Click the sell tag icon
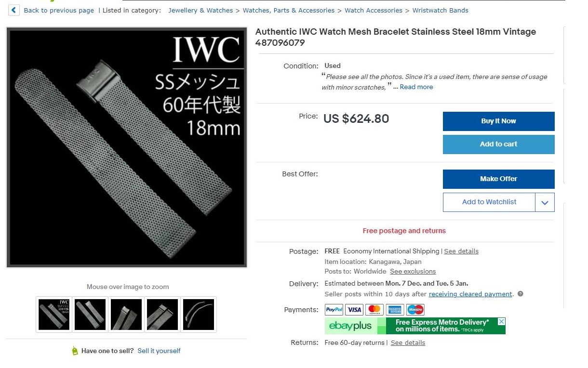The width and height of the screenshot is (588, 368). (75, 351)
